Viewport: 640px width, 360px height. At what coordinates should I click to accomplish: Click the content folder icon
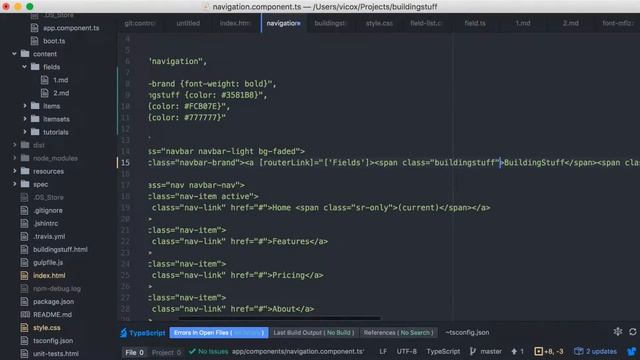[x=25, y=53]
